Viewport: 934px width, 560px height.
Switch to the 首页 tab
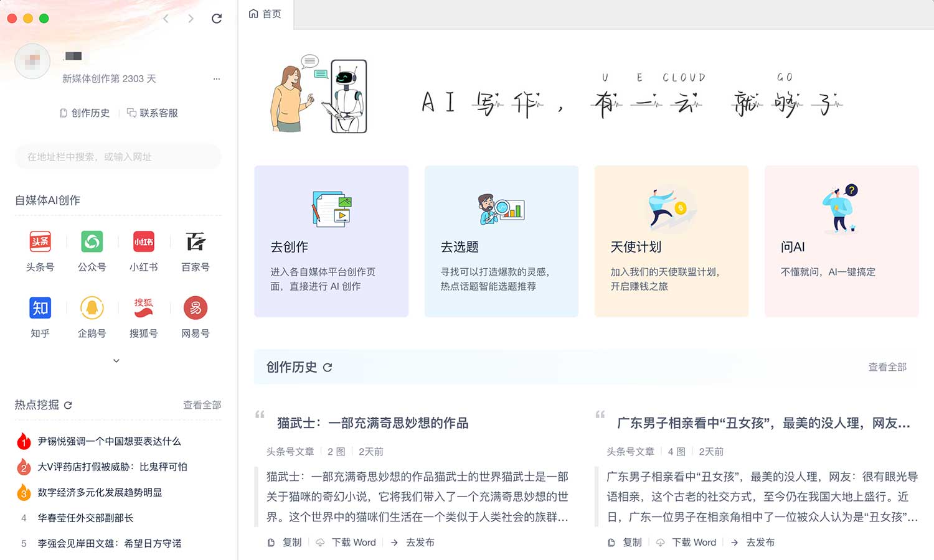click(x=265, y=14)
